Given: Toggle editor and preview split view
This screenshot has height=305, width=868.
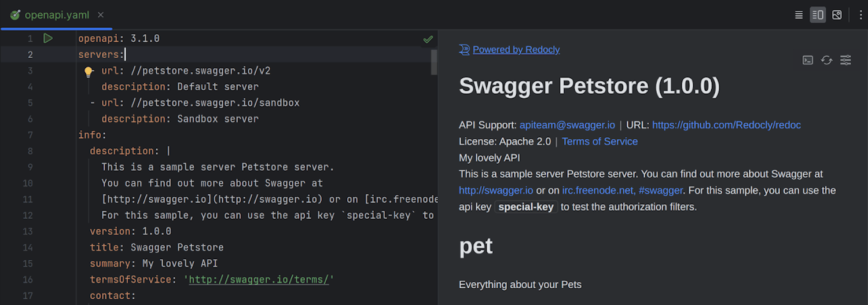Looking at the screenshot, I should point(818,15).
